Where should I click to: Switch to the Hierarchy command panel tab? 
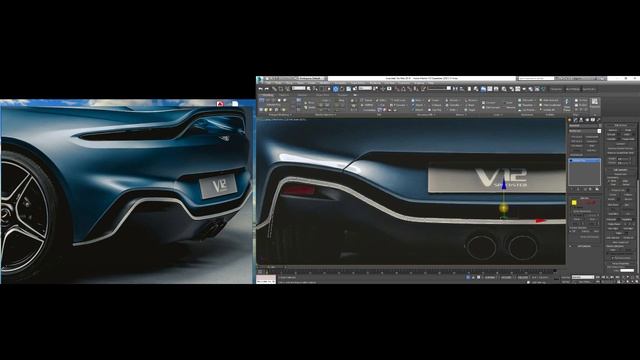[581, 120]
